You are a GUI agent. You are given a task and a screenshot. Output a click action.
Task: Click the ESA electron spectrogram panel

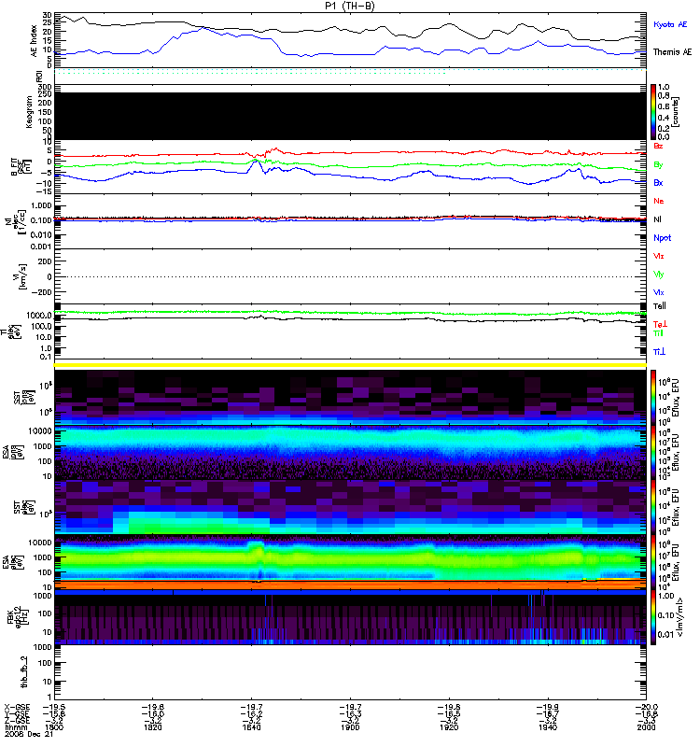pyautogui.click(x=350, y=562)
